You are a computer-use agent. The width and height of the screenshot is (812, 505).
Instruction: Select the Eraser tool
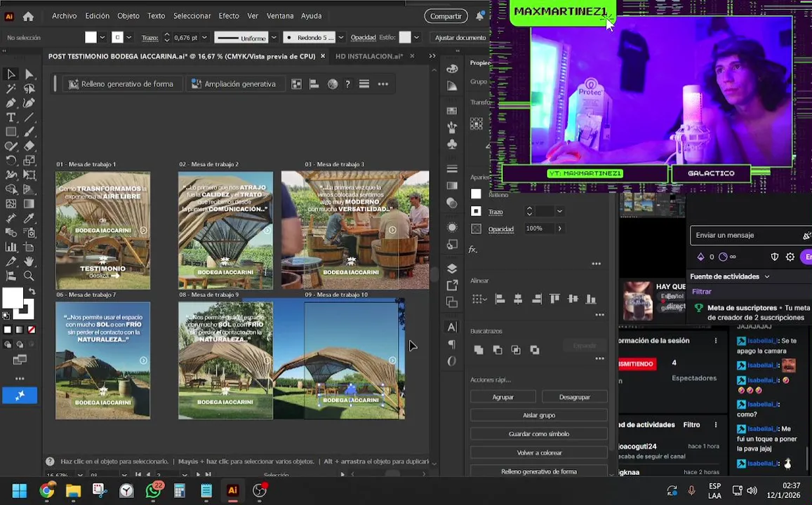29,147
